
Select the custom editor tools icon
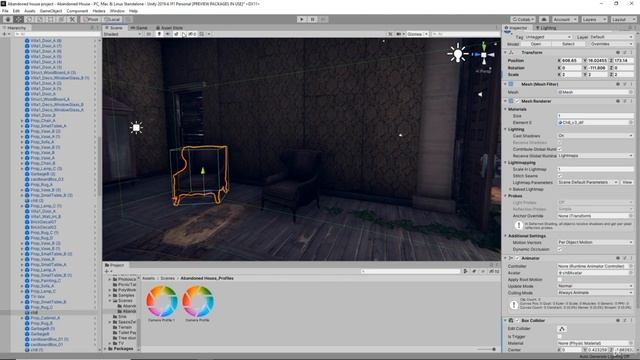point(72,19)
